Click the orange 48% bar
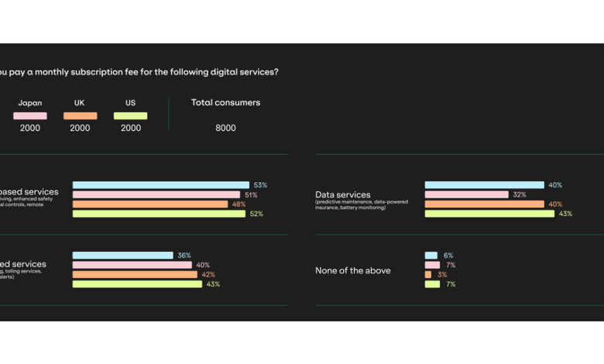604x364 pixels. tap(150, 204)
